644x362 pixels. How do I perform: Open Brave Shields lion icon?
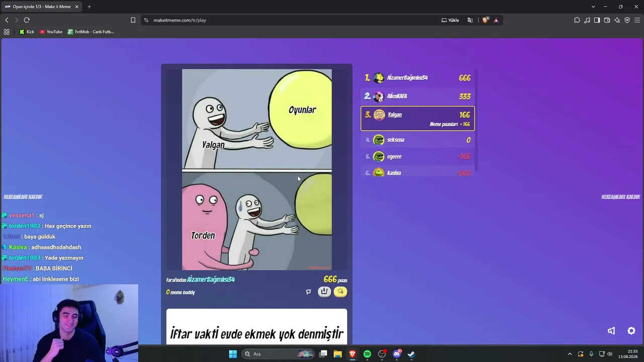[485, 20]
